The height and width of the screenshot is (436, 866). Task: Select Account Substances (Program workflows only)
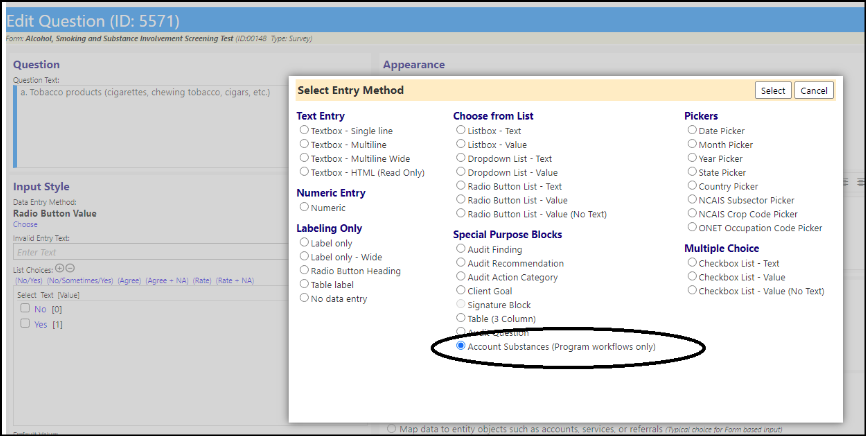click(461, 346)
